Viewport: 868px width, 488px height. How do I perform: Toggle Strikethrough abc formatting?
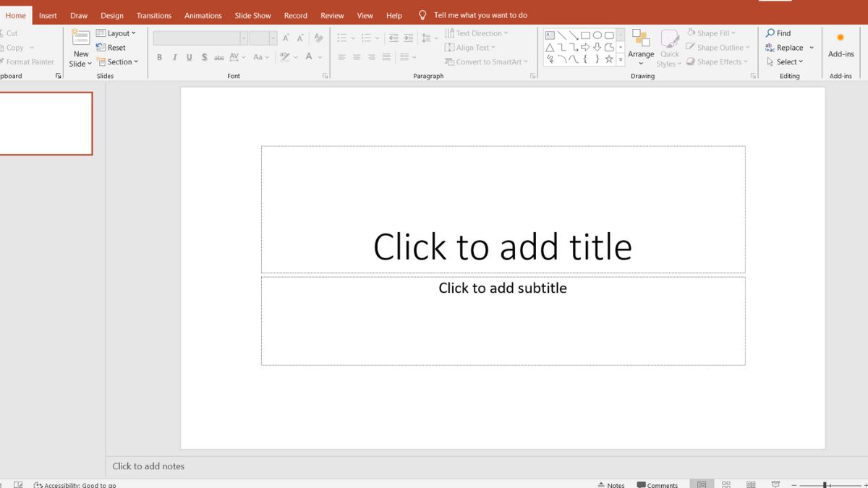point(219,57)
